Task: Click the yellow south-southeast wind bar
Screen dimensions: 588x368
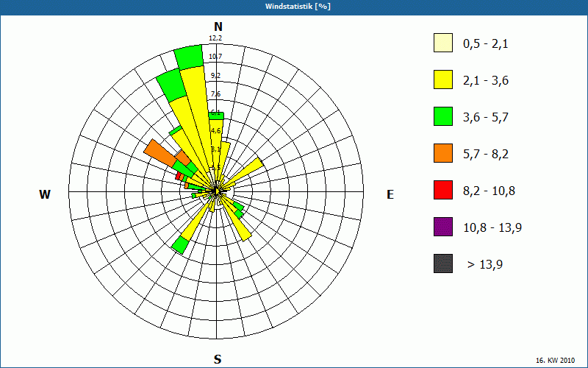Action: tap(237, 220)
